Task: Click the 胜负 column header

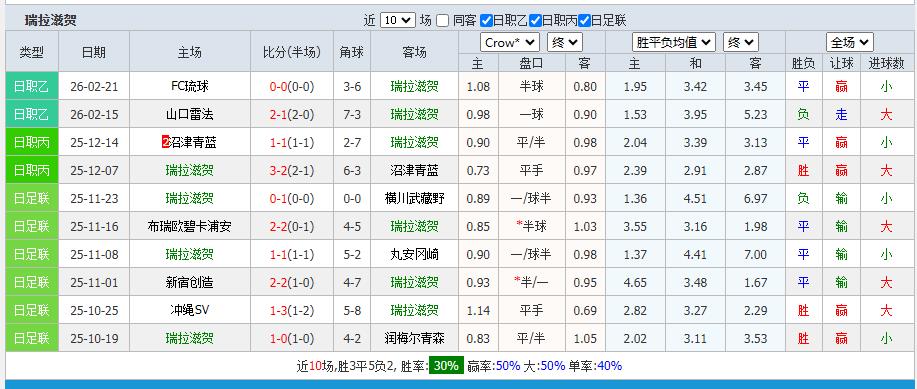Action: pos(804,63)
